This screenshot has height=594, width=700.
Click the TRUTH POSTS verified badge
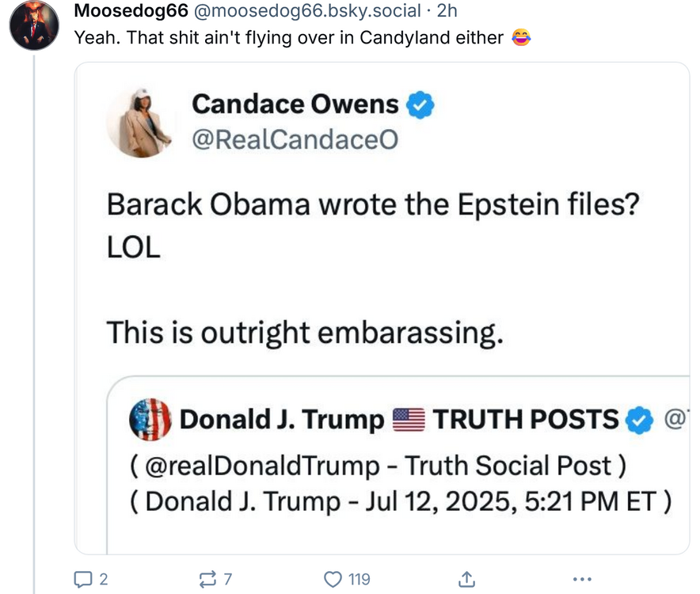(x=639, y=421)
